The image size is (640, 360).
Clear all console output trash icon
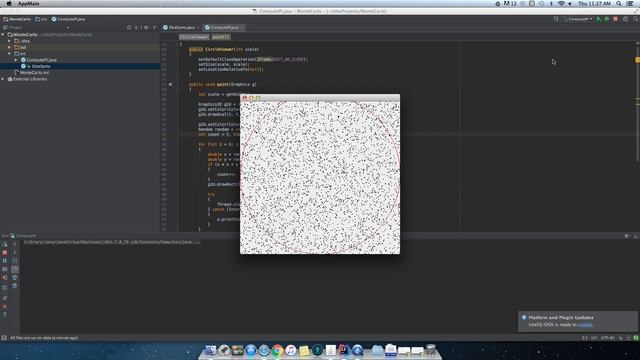[15, 286]
